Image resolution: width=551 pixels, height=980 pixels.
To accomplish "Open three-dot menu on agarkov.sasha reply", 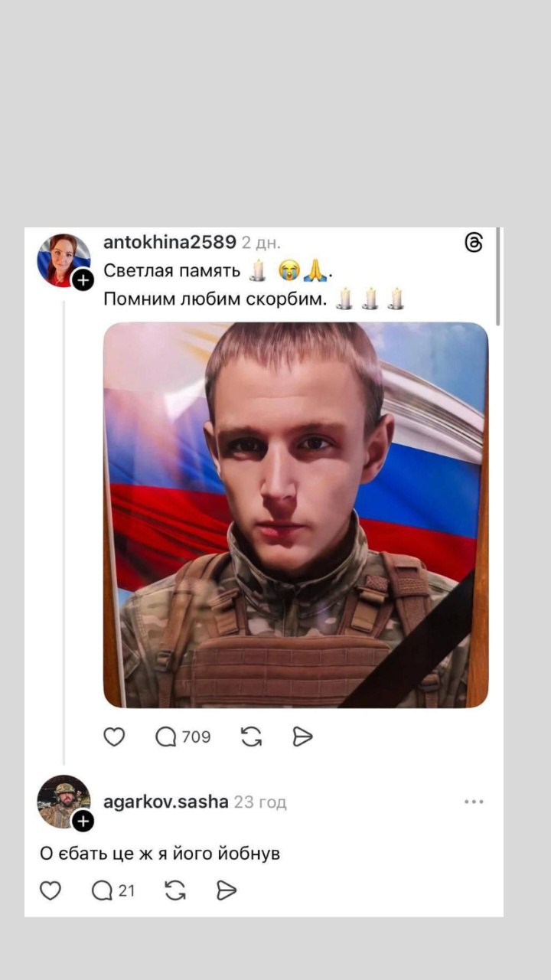I will 474,802.
